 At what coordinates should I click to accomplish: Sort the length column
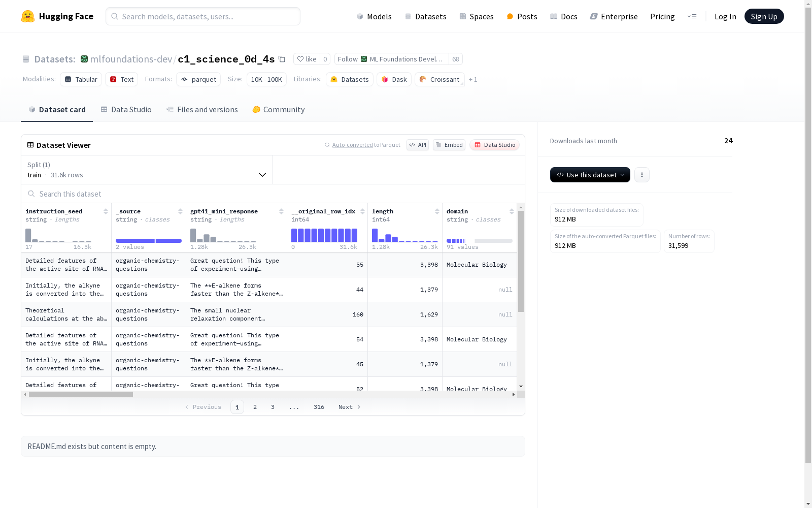click(x=437, y=211)
